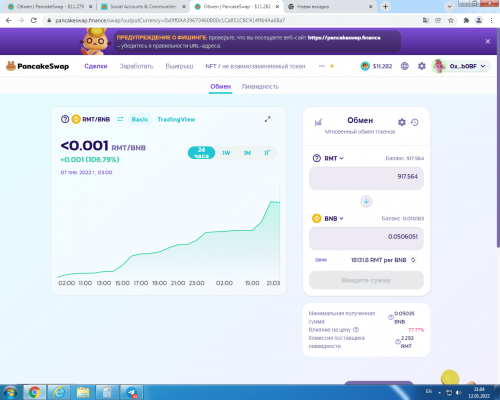Go back in browser

click(x=9, y=20)
